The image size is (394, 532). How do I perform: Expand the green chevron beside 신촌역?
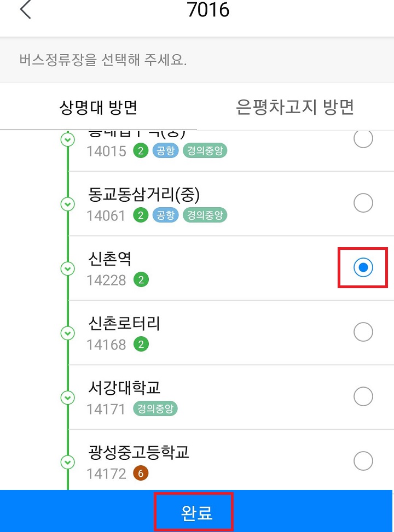point(67,269)
